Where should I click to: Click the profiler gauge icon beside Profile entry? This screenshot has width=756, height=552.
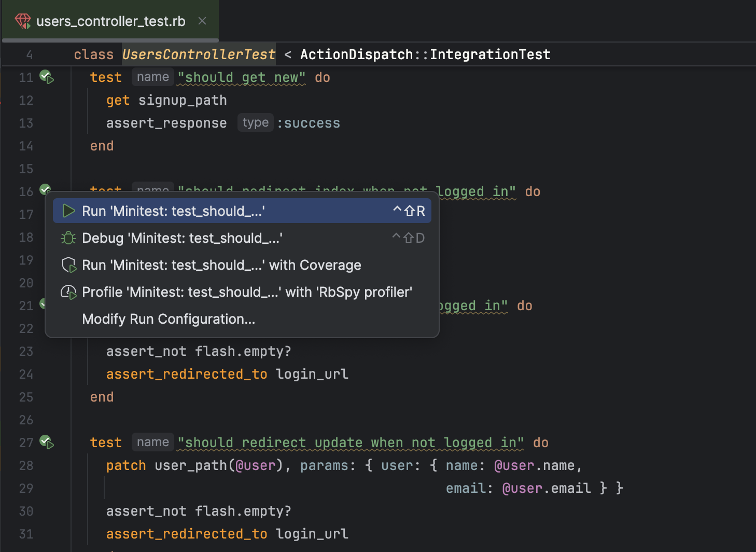[x=68, y=292]
